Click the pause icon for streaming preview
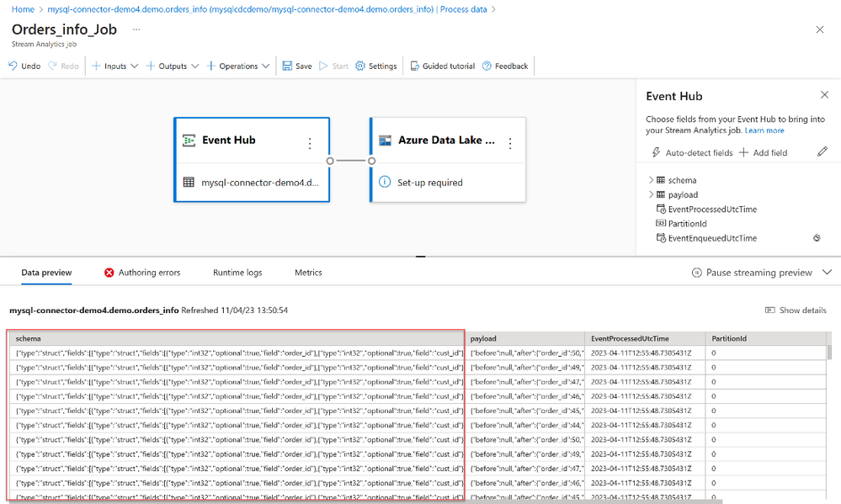Screen dimensions: 841x504 click(x=697, y=273)
